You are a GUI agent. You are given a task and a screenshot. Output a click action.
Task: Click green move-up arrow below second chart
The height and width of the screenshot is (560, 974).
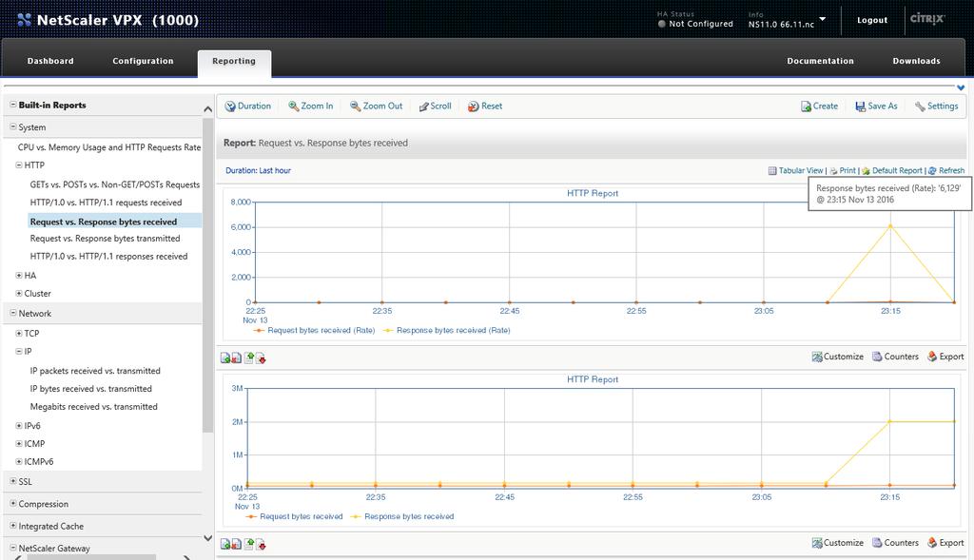pos(249,544)
